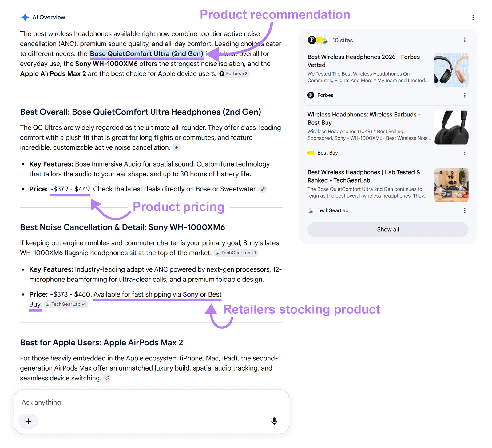Open TechGearLab +1 chip after Best Buy price line
The height and width of the screenshot is (448, 492).
pyautogui.click(x=66, y=304)
